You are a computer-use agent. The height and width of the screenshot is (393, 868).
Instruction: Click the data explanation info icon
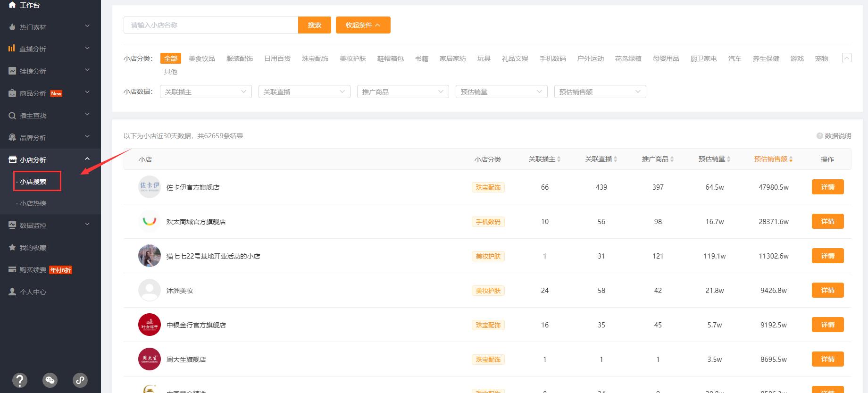(819, 136)
